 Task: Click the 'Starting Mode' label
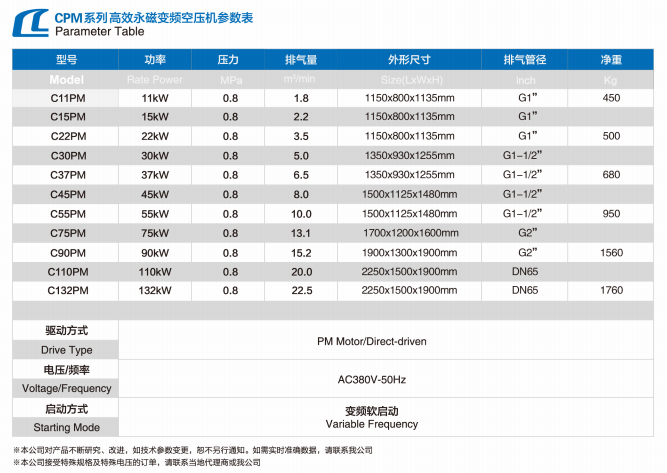click(x=67, y=427)
